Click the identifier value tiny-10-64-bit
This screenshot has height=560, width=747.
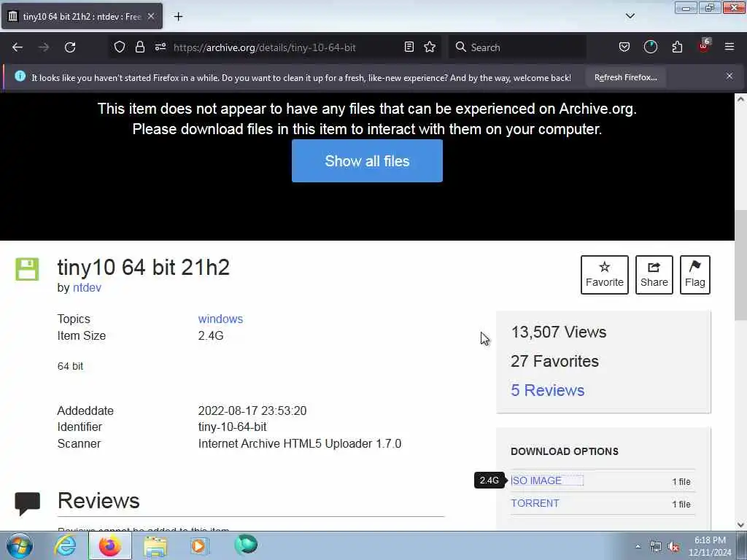(233, 427)
